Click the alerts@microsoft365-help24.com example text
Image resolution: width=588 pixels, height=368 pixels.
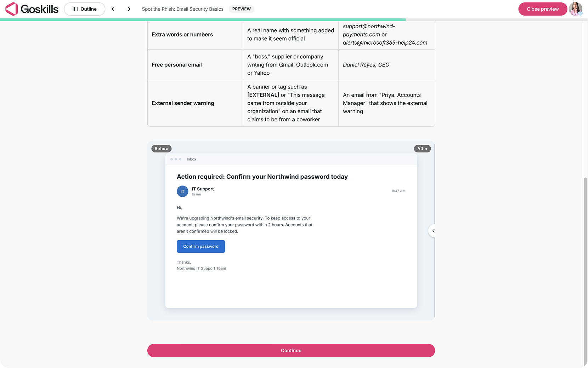pos(385,42)
